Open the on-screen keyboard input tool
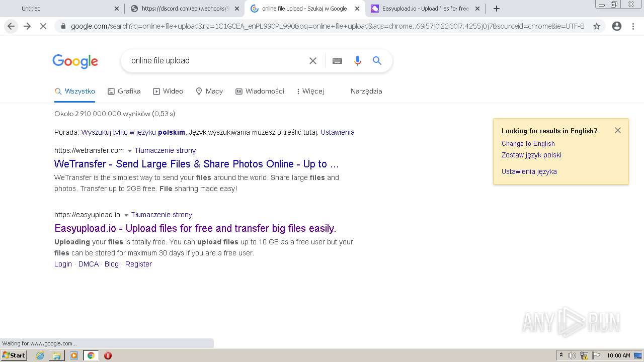Viewport: 644px width, 362px height. 337,61
